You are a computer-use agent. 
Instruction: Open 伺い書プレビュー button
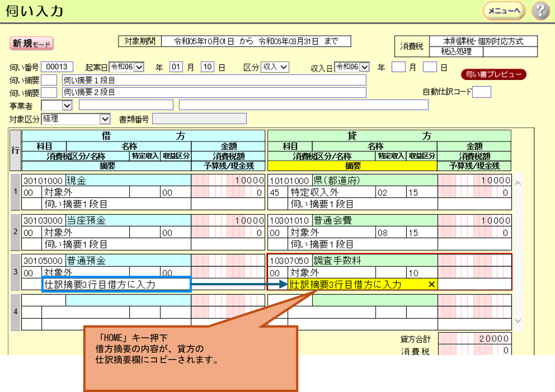click(494, 74)
